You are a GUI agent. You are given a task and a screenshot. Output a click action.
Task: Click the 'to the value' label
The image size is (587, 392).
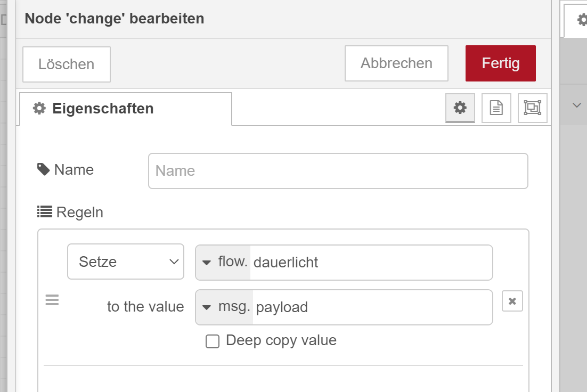pos(145,307)
